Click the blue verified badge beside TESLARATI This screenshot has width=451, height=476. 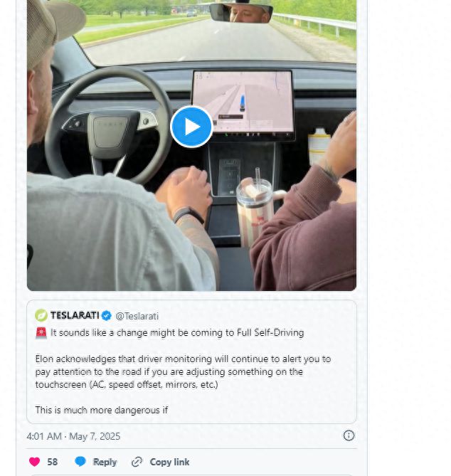(107, 315)
